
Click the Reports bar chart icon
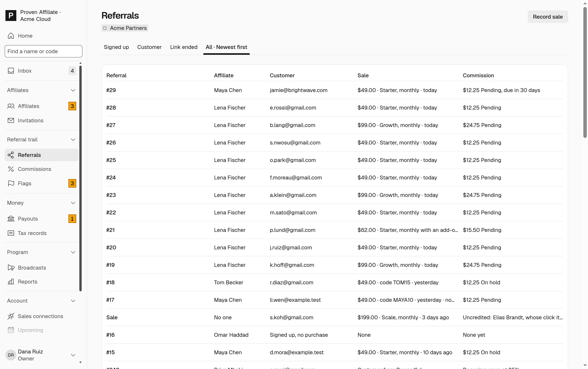[11, 282]
